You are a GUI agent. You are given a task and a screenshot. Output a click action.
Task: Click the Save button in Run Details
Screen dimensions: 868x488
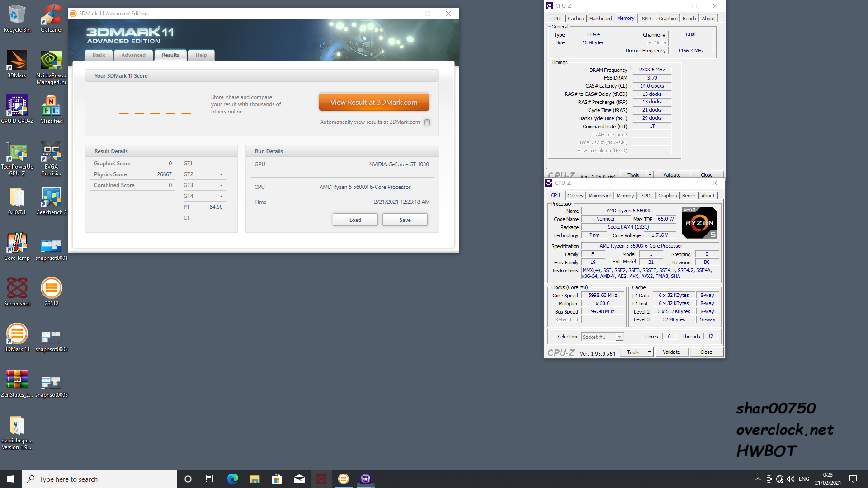(405, 220)
